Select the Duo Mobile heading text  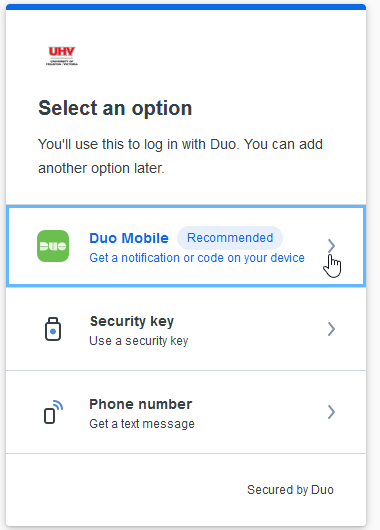129,238
